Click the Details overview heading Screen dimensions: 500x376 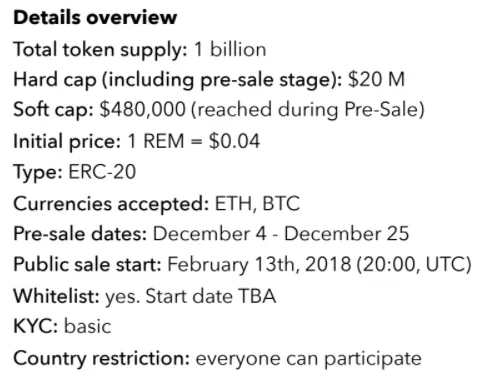[x=95, y=17]
